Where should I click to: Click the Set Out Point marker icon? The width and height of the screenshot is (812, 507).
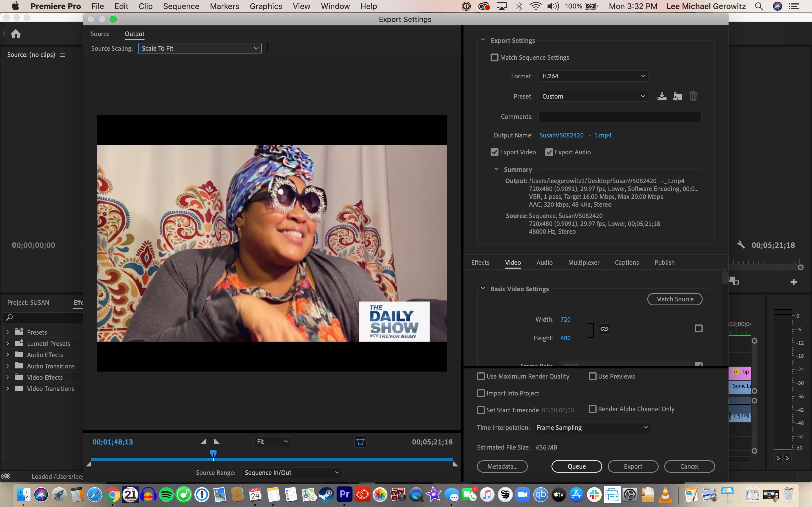(x=217, y=442)
